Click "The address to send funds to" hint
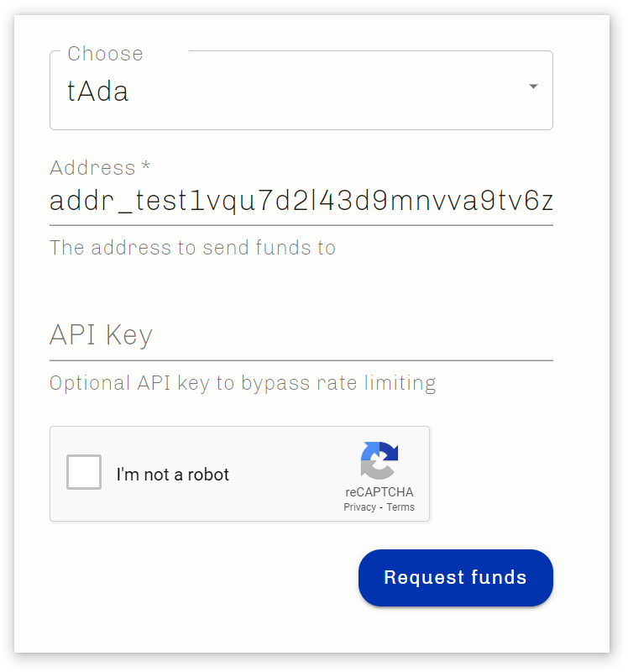628x672 pixels. (x=192, y=248)
